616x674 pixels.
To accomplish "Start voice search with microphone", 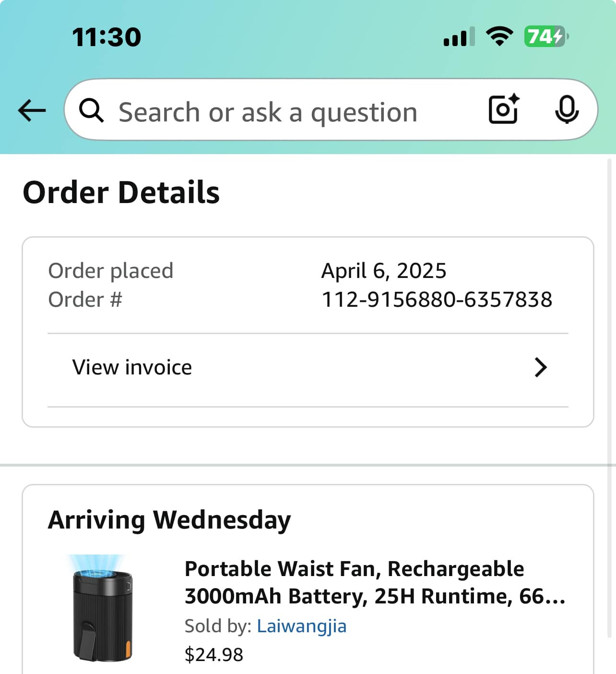I will pyautogui.click(x=567, y=109).
